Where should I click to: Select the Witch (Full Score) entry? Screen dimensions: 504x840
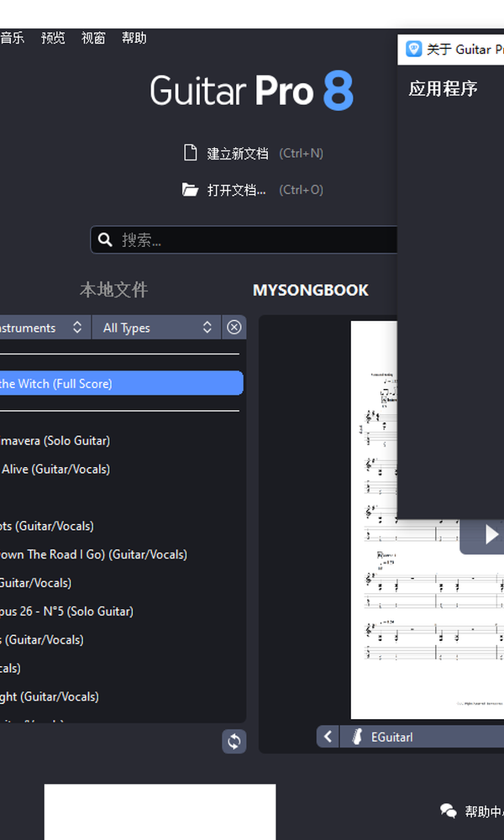[x=122, y=384]
